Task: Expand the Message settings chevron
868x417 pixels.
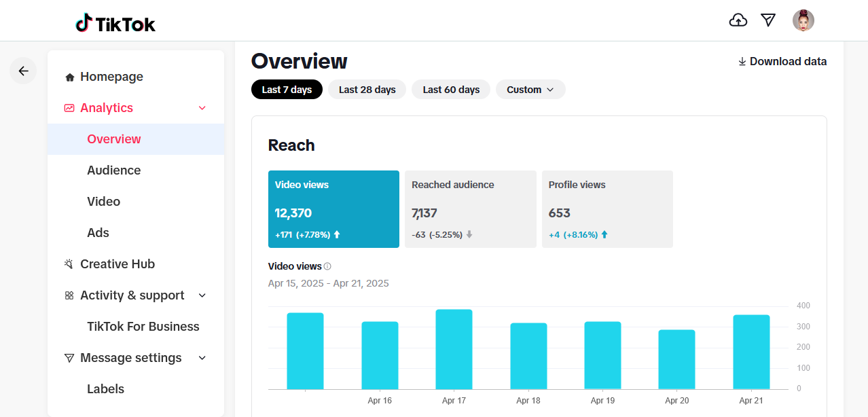Action: (x=202, y=358)
